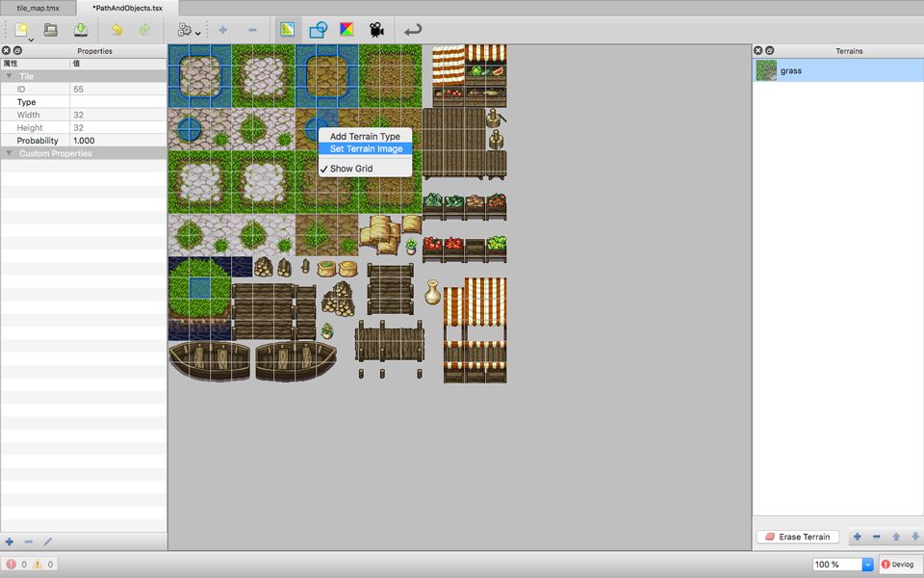Click the New document toolbar icon
924x578 pixels.
tap(22, 30)
